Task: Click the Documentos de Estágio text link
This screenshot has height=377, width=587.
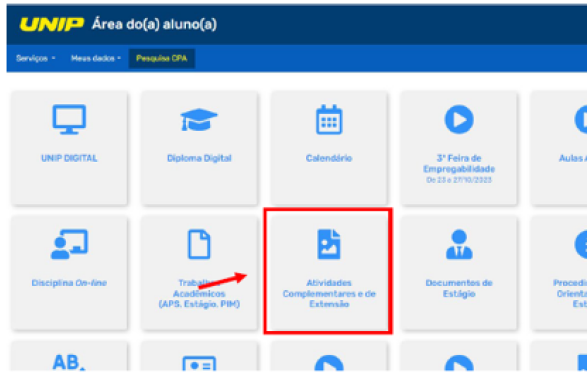Action: pyautogui.click(x=459, y=288)
